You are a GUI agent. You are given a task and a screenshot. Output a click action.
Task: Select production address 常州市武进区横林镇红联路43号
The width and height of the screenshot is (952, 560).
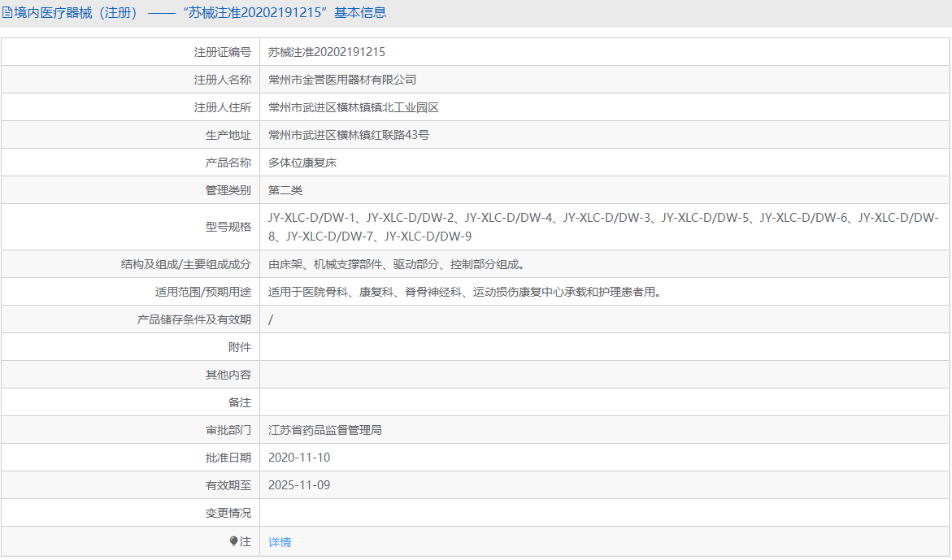click(349, 135)
